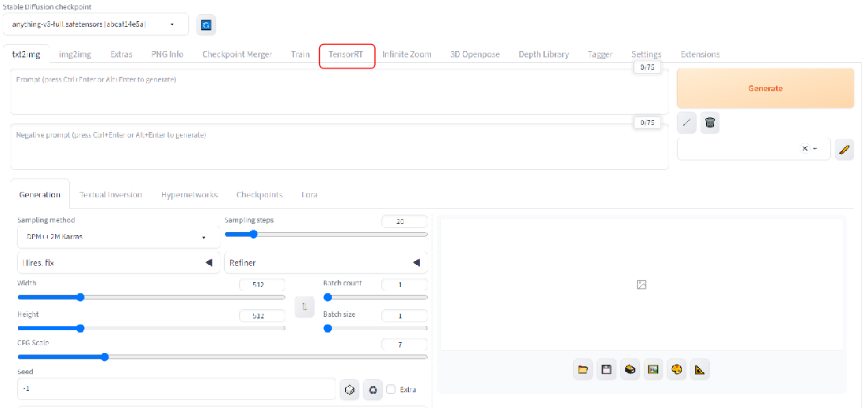Viewport: 868px width, 408px height.
Task: Click the trash icon to clear prompt
Action: [x=710, y=123]
